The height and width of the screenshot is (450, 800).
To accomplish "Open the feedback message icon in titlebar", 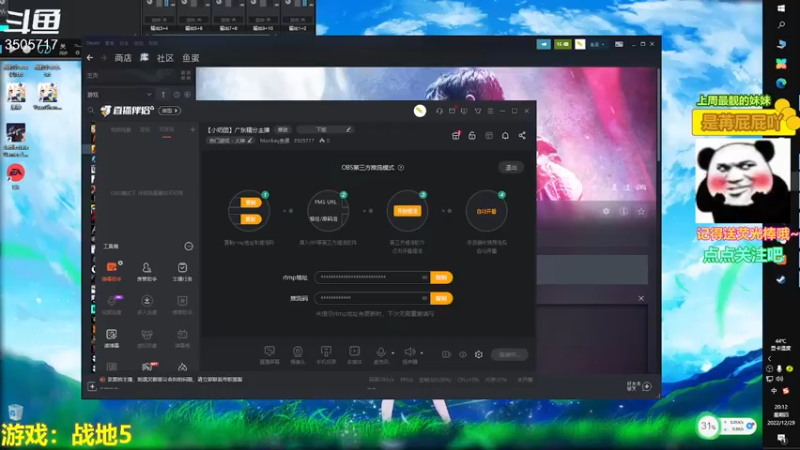I will click(464, 111).
